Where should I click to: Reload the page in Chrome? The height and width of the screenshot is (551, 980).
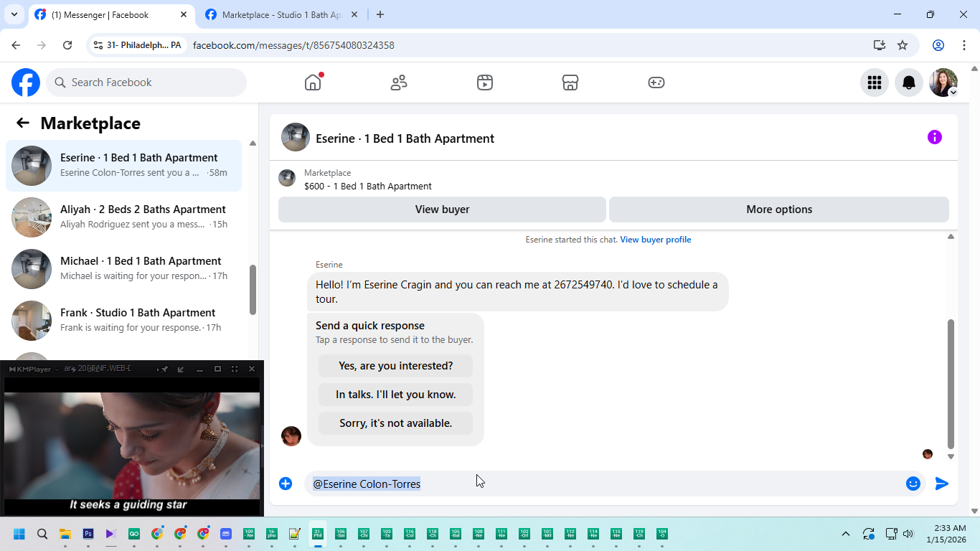[x=67, y=45]
